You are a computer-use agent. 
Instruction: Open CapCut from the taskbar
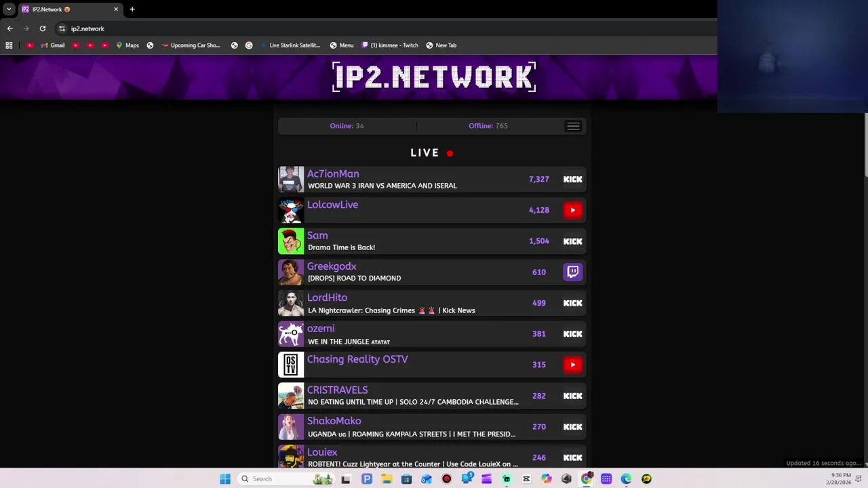coord(526,479)
